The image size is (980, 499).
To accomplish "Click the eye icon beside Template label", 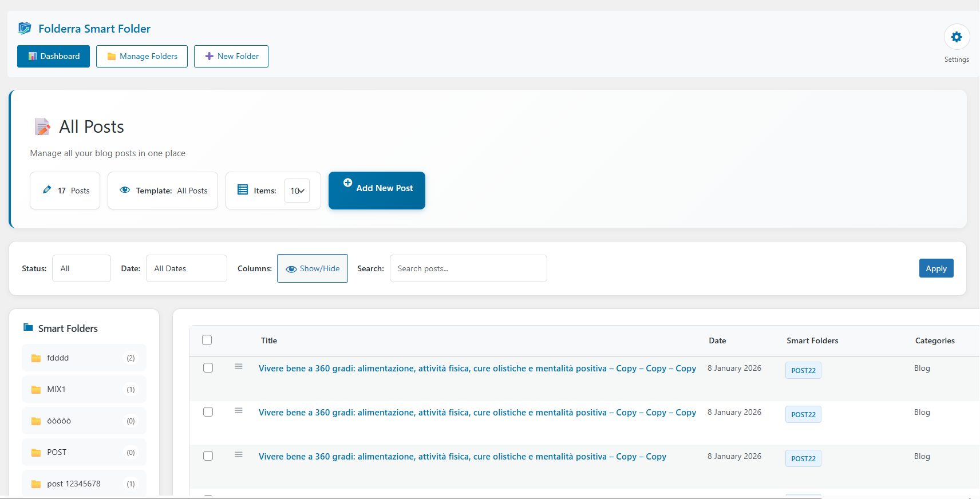I will tap(125, 190).
